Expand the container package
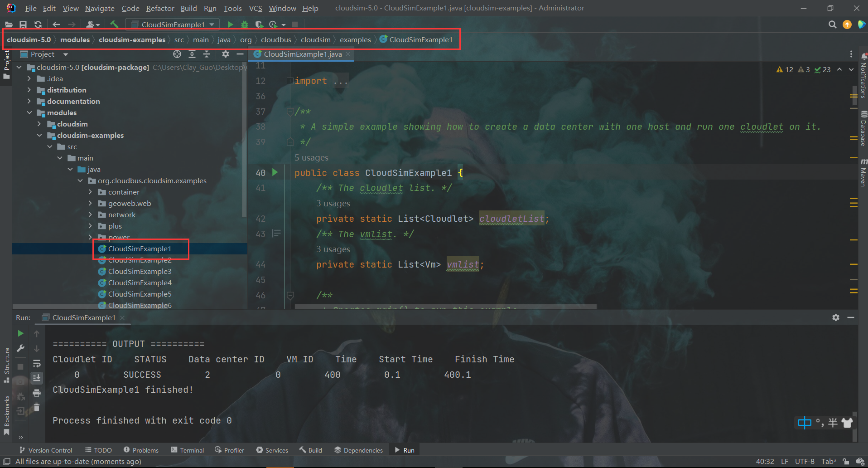 coord(90,192)
